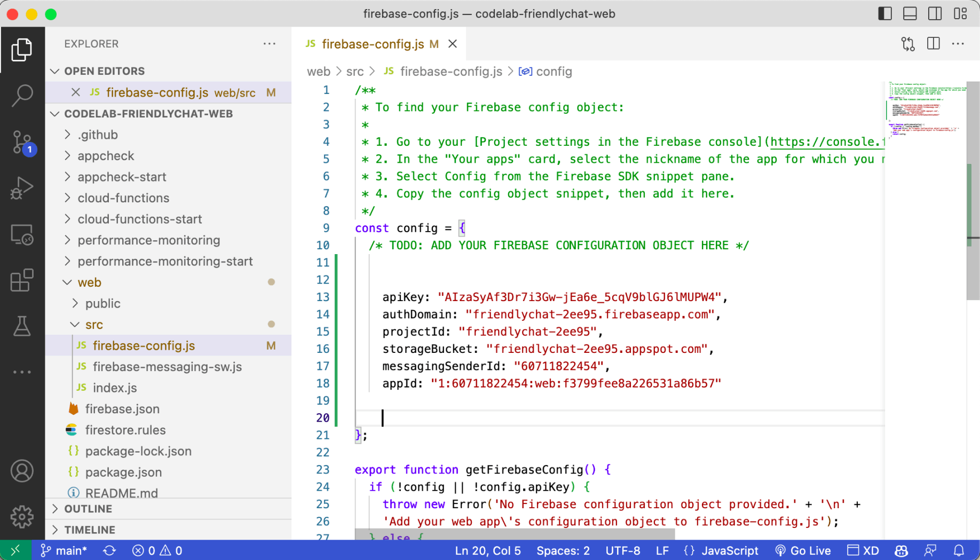Toggle the primary side bar visibility
The image size is (980, 560).
(x=885, y=14)
